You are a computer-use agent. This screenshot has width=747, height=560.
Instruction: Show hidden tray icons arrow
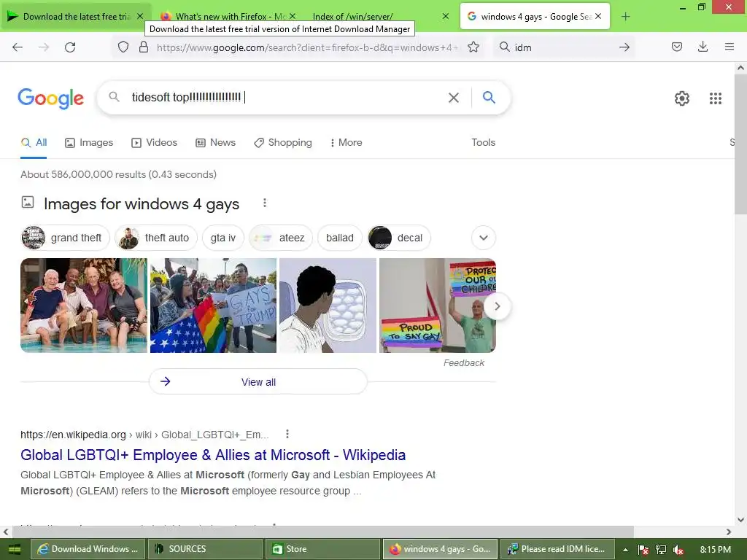pos(625,550)
